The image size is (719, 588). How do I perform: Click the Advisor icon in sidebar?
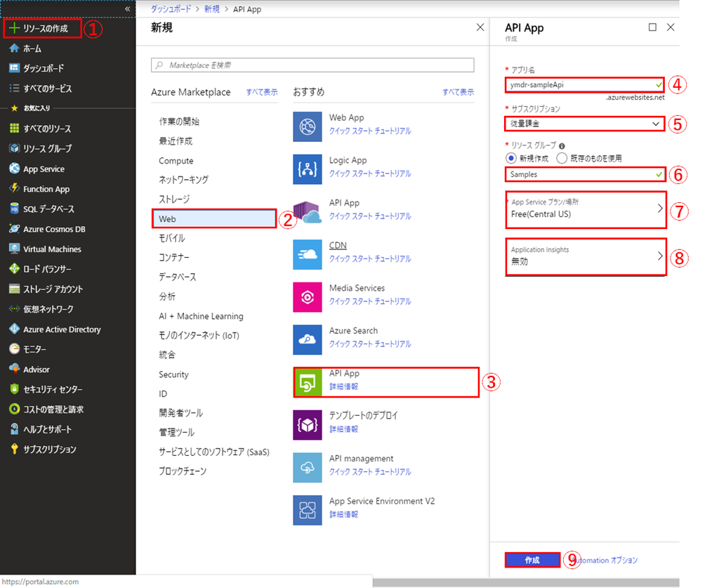pyautogui.click(x=14, y=369)
